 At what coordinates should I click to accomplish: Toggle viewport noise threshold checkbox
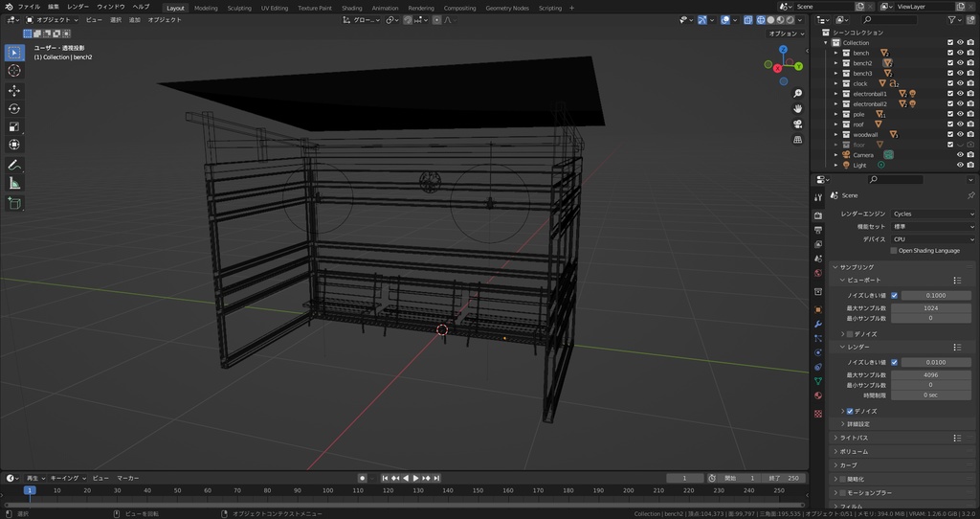pos(895,295)
